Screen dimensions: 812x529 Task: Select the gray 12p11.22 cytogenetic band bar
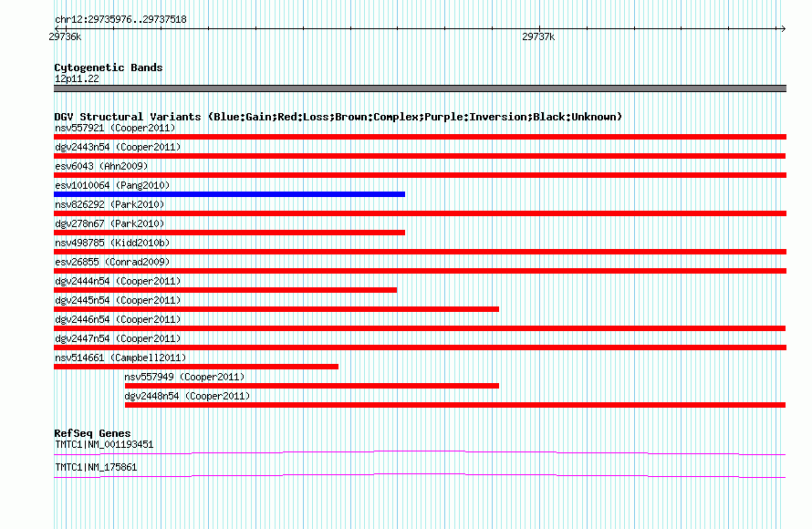coord(420,88)
